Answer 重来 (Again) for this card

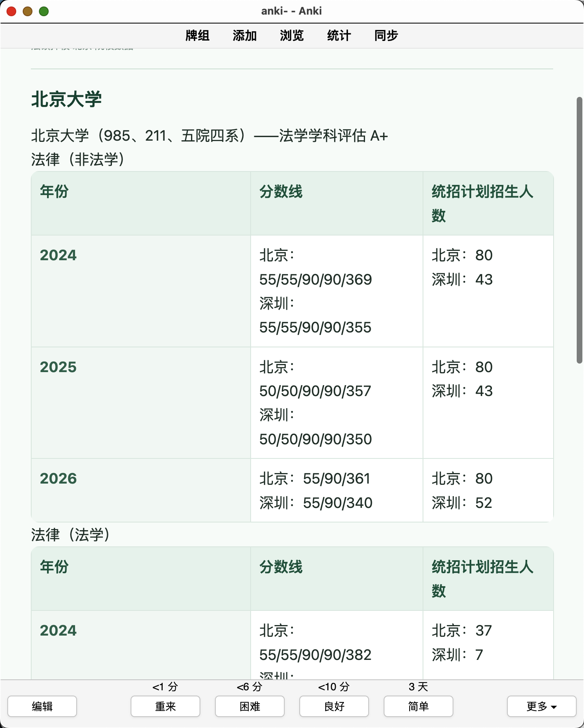coord(165,706)
